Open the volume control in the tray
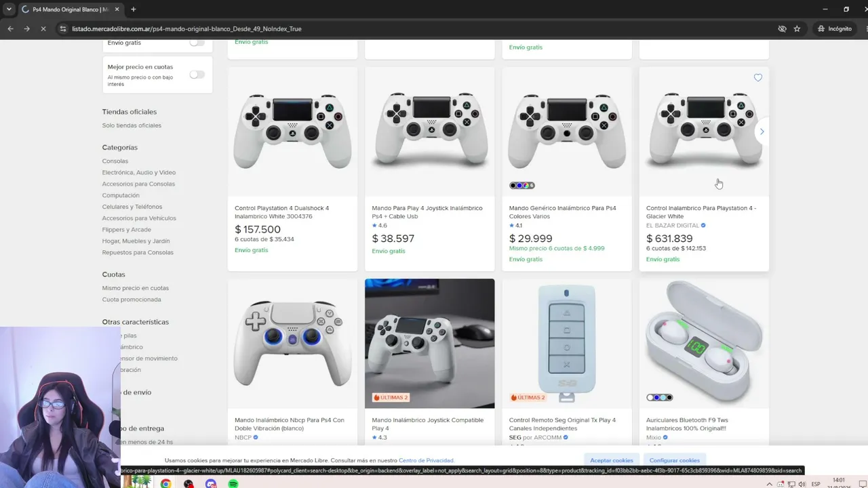 point(802,484)
